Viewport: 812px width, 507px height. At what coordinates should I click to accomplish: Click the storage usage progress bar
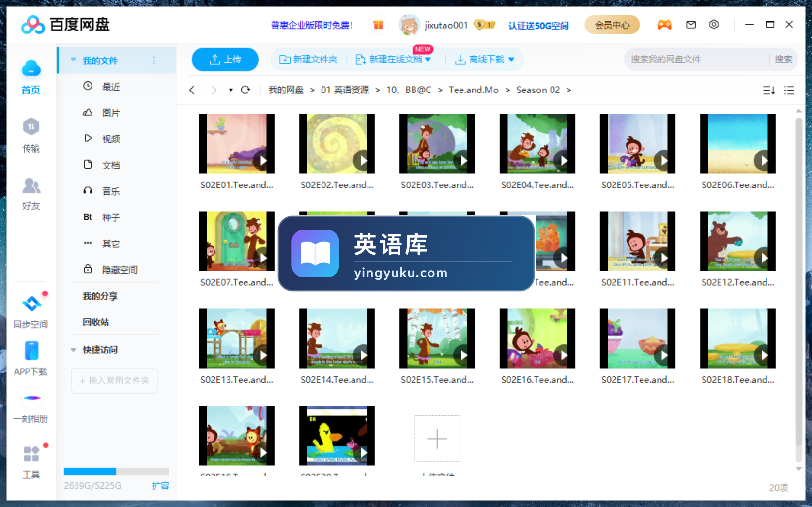click(116, 471)
